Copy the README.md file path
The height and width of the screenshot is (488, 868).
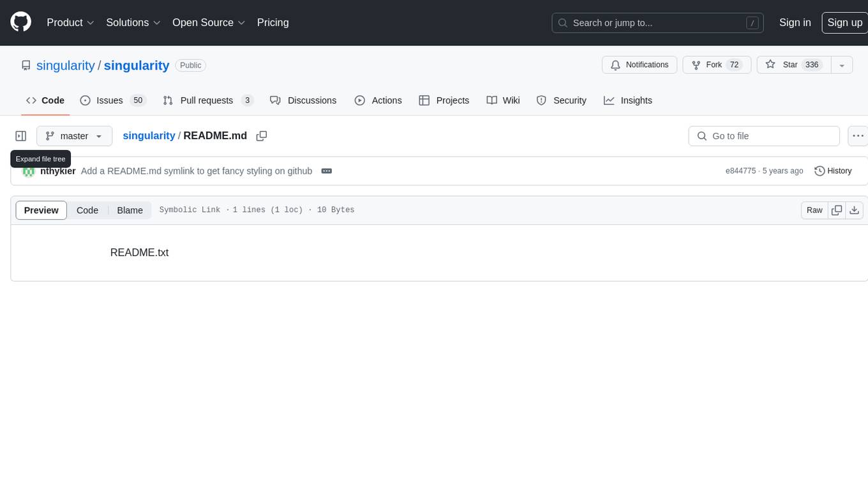(261, 135)
